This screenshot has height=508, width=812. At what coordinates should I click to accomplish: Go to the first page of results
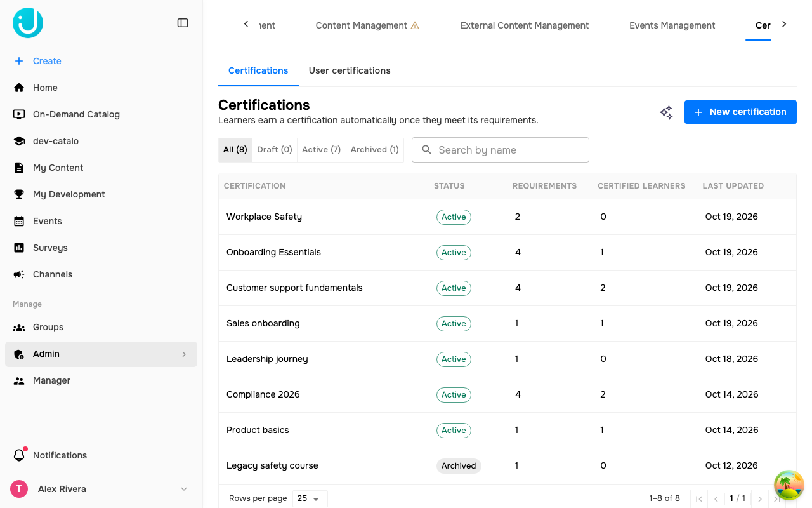pyautogui.click(x=699, y=498)
